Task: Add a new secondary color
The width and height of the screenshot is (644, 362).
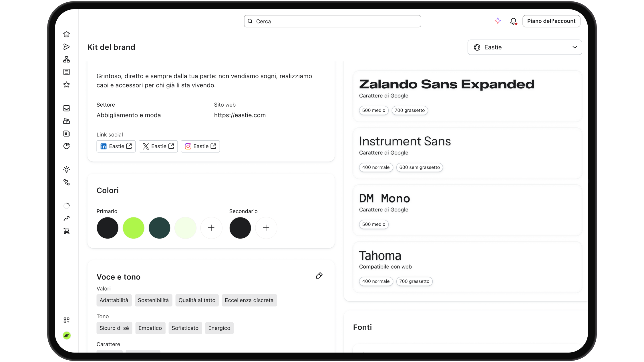Action: coord(266,228)
